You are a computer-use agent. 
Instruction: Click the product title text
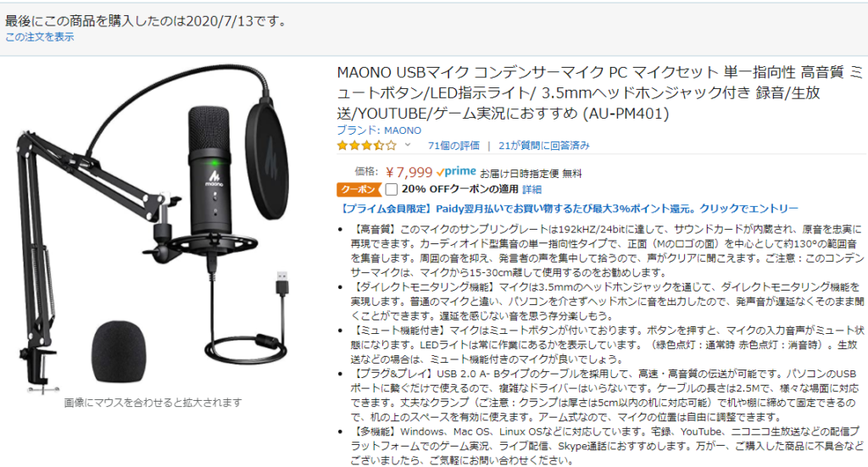(600, 92)
